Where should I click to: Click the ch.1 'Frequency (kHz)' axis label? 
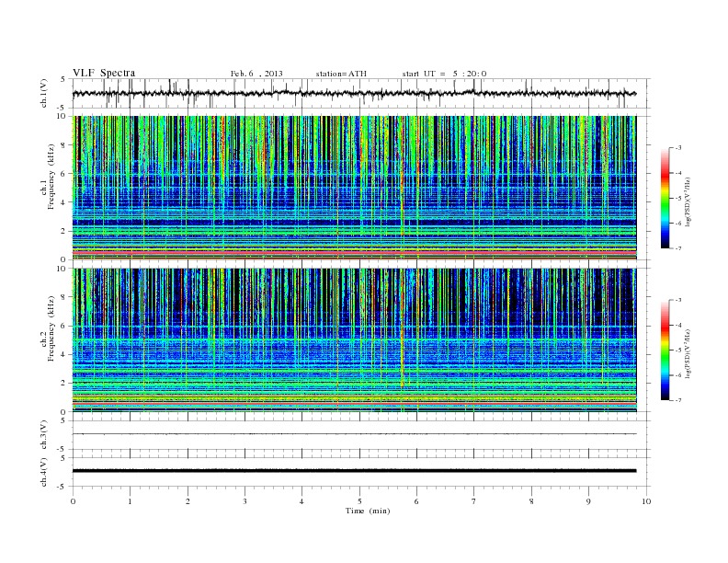[x=51, y=177]
